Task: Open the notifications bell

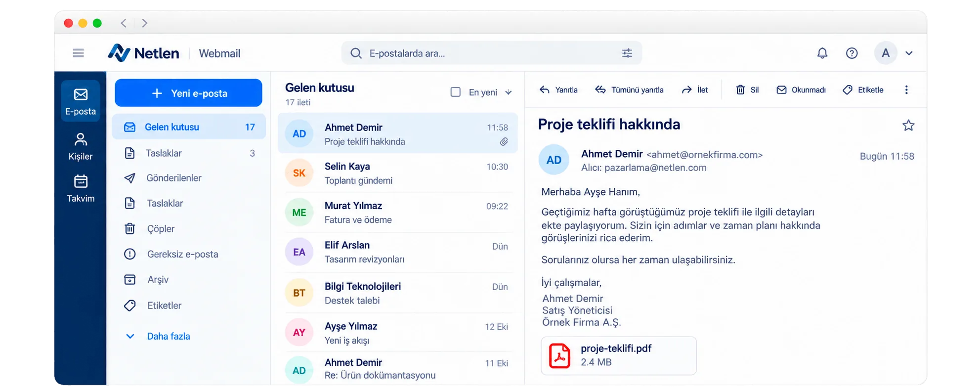Action: [822, 53]
